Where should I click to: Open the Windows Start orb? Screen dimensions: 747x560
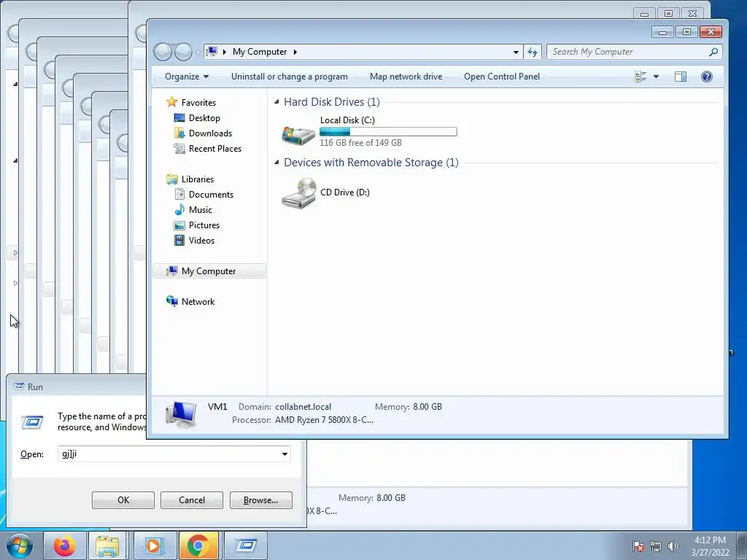point(20,545)
